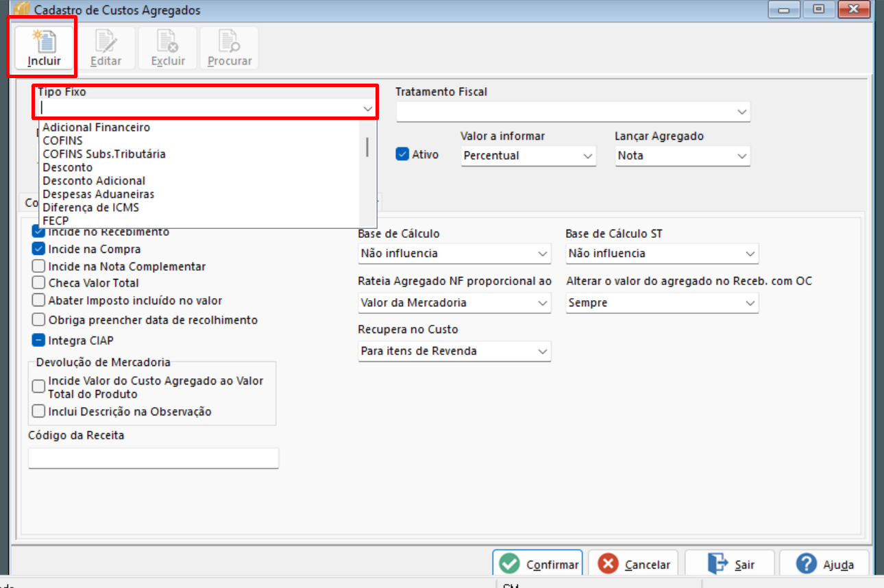Enable Checa Valor Total checkbox

click(x=38, y=282)
